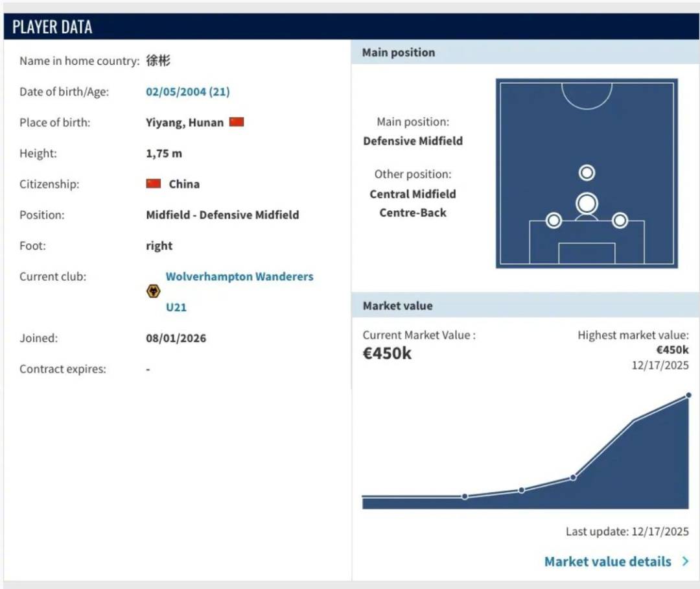Click the second market value chart point
This screenshot has height=589, width=700.
pos(522,490)
